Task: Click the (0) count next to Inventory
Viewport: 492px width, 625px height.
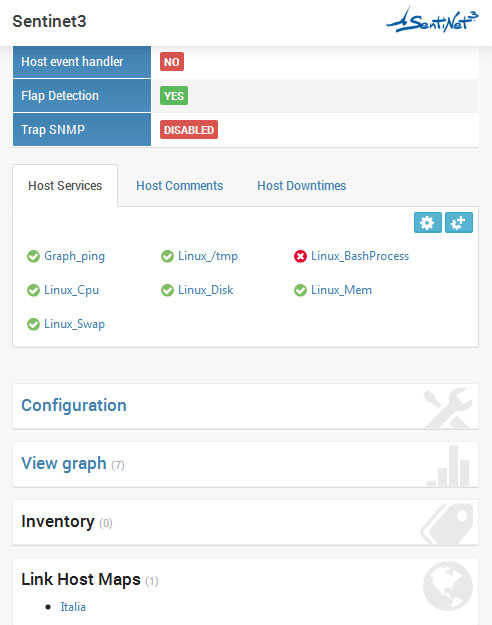Action: (106, 523)
